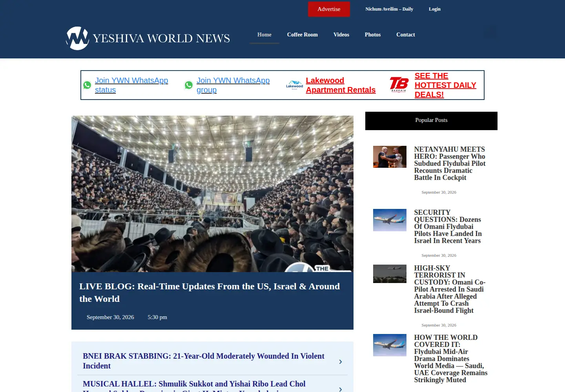Open the Musical Hallel Shmulik Sukkot article
The image size is (565, 392).
[x=194, y=386]
